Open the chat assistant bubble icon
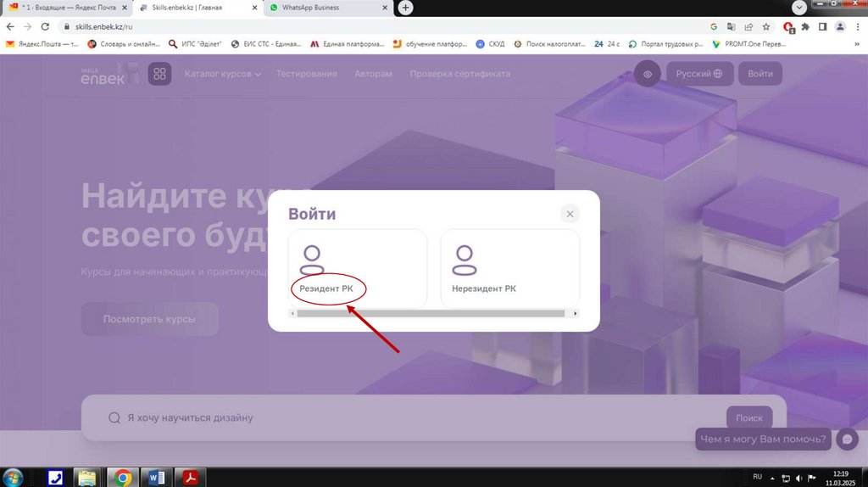 847,439
